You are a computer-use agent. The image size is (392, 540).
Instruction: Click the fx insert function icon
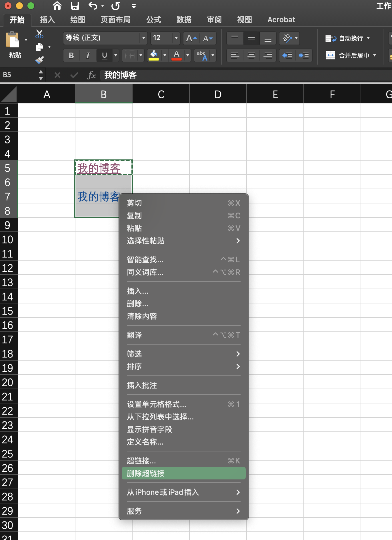(91, 75)
